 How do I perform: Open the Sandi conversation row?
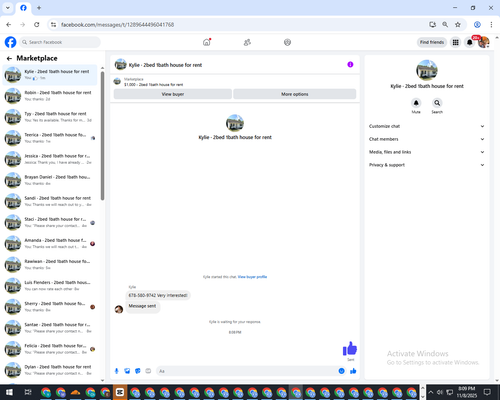[x=50, y=201]
